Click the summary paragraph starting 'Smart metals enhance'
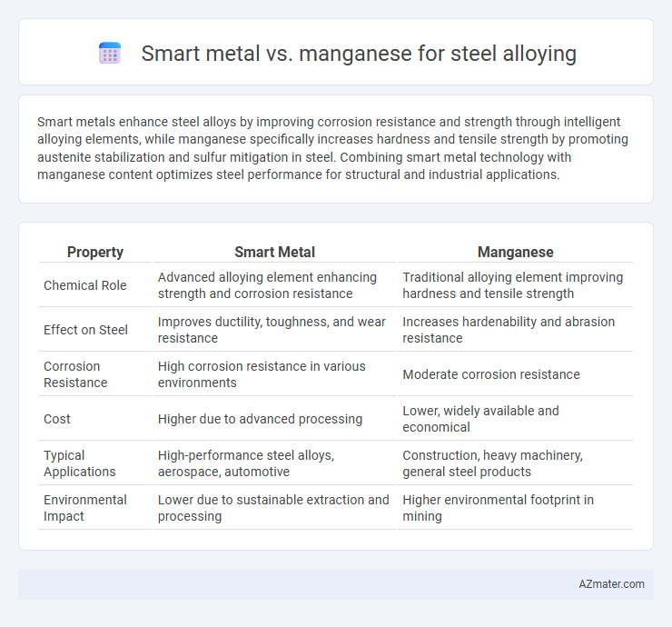Image resolution: width=672 pixels, height=627 pixels. pyautogui.click(x=332, y=148)
